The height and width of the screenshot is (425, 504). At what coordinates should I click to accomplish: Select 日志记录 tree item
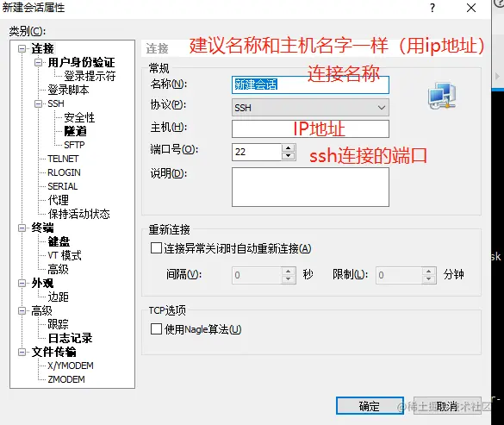coord(70,338)
